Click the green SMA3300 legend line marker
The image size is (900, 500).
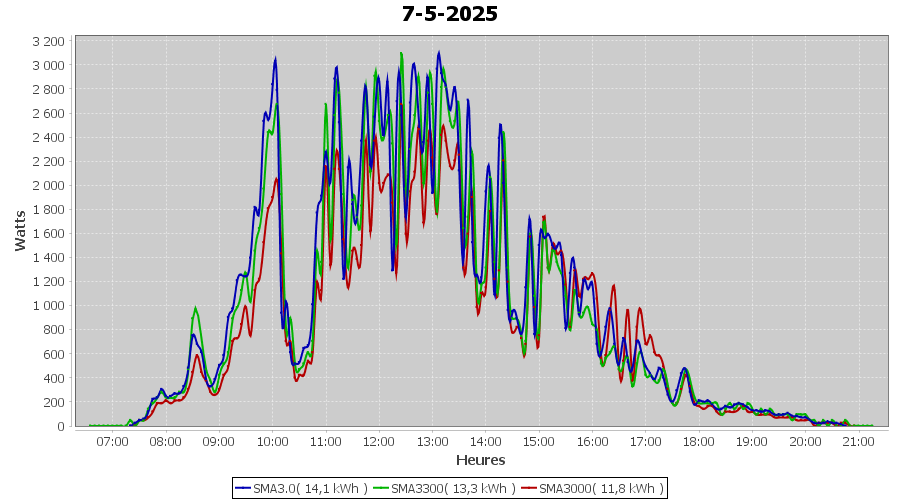pos(381,489)
